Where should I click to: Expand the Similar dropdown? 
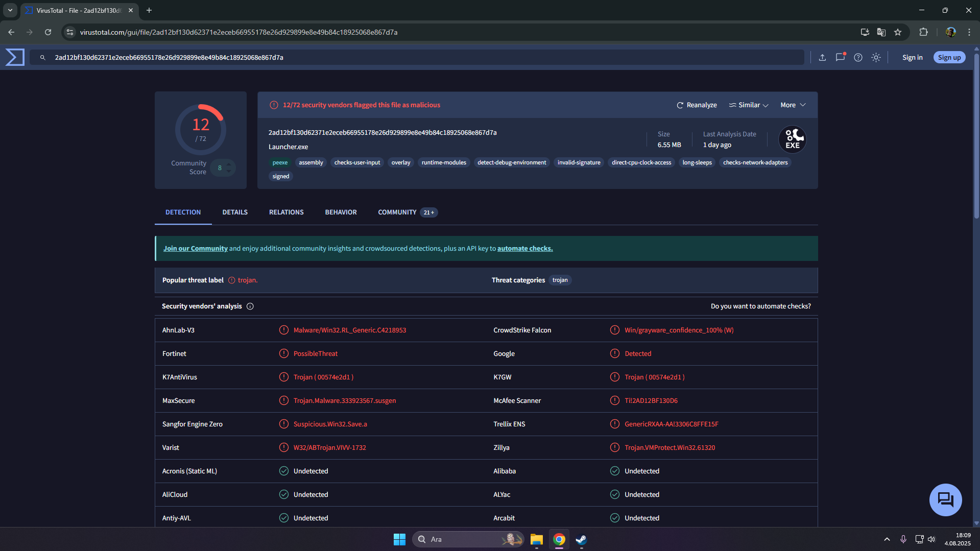tap(749, 105)
